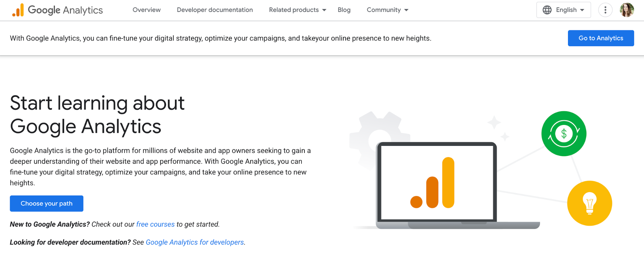Click the Choose your path button
This screenshot has width=644, height=273.
coord(47,204)
